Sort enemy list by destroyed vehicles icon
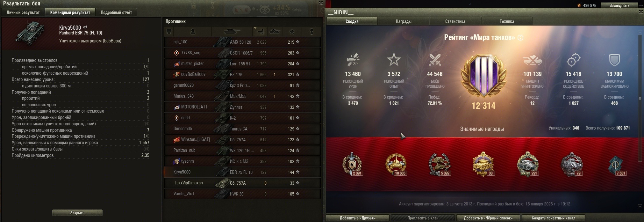 click(x=275, y=32)
